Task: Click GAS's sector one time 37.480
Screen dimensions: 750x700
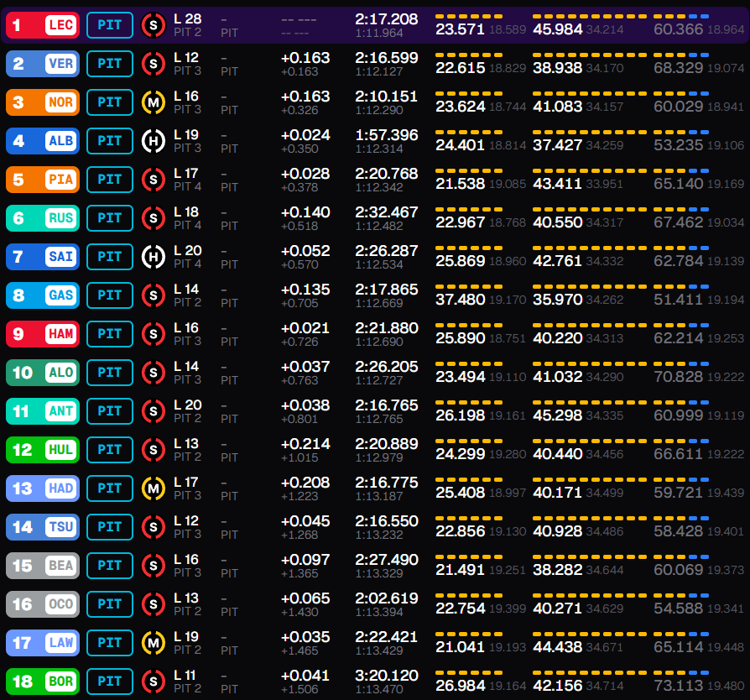Action: 460,300
